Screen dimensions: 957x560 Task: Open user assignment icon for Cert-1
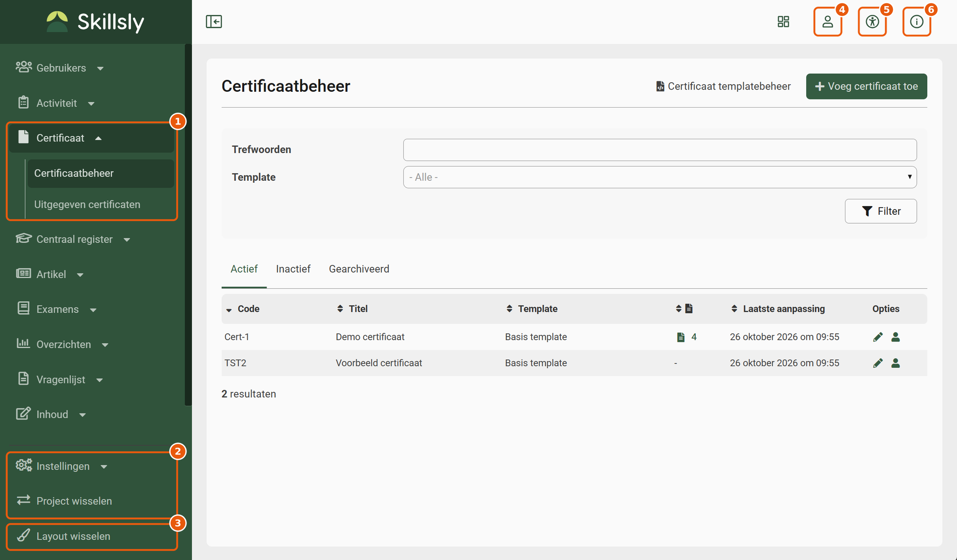click(x=896, y=337)
